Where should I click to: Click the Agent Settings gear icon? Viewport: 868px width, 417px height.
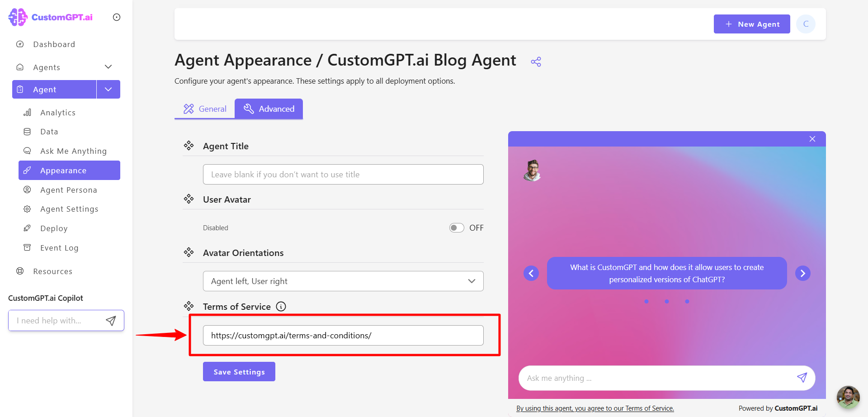27,209
